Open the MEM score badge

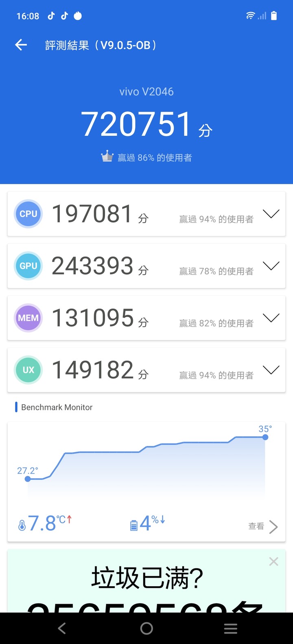(x=28, y=318)
